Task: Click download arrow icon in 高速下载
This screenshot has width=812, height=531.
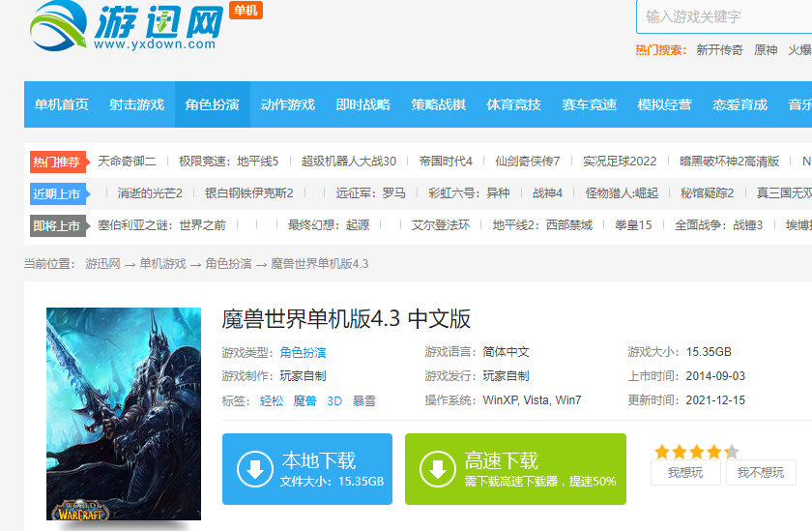Action: click(438, 469)
